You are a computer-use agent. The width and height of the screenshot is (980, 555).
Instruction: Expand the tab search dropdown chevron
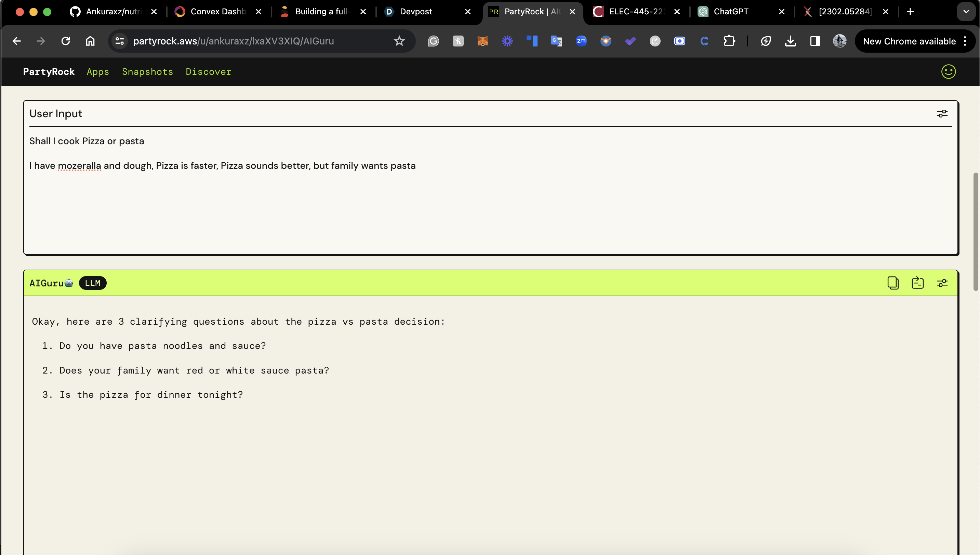[966, 12]
